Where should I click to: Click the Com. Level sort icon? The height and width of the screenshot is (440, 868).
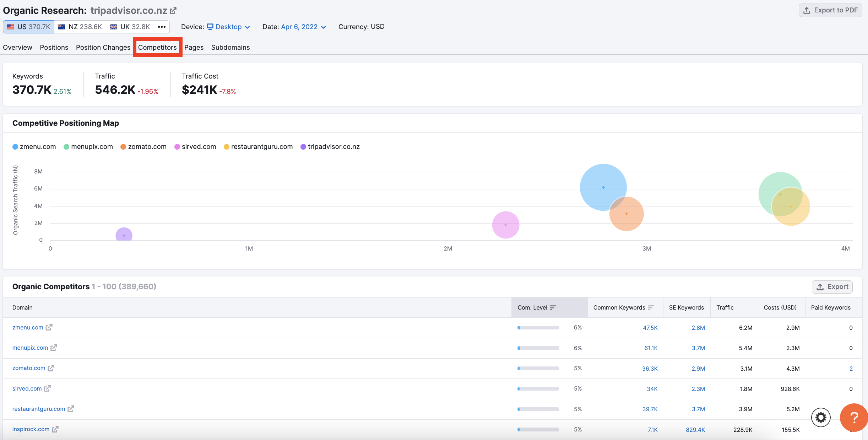pos(553,308)
